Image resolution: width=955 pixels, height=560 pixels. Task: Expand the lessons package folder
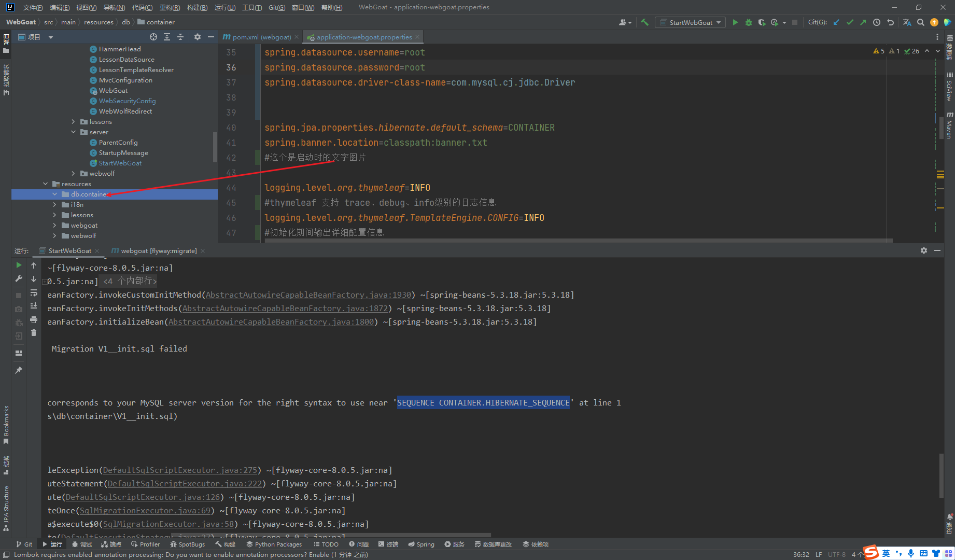coord(73,122)
